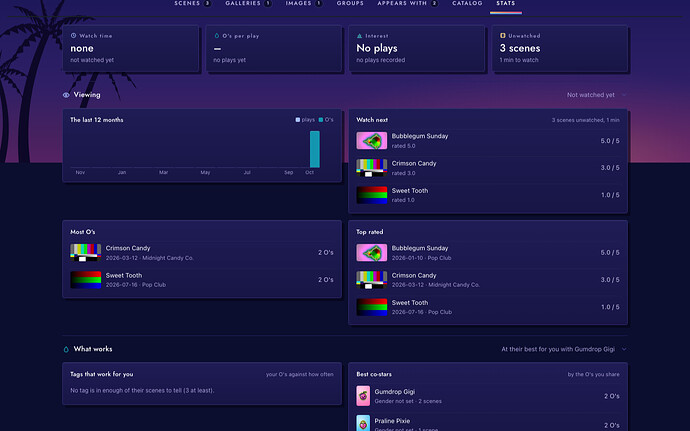This screenshot has width=690, height=431.
Task: Click the What works droplet icon
Action: (66, 349)
